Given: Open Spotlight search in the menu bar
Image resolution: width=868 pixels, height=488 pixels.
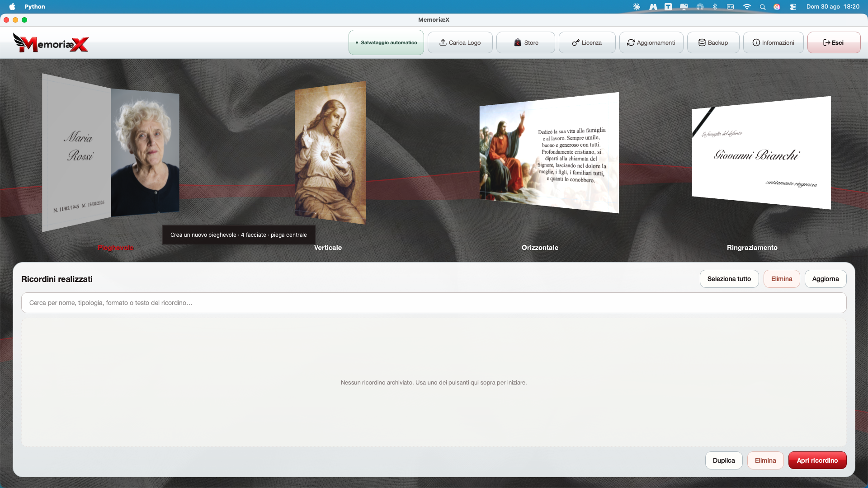Looking at the screenshot, I should [763, 6].
